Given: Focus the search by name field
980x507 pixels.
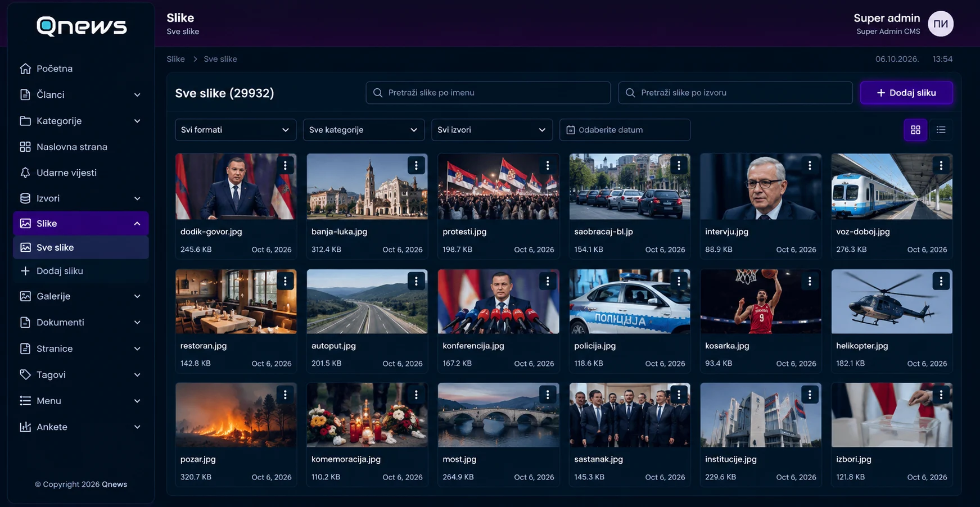Looking at the screenshot, I should tap(488, 93).
